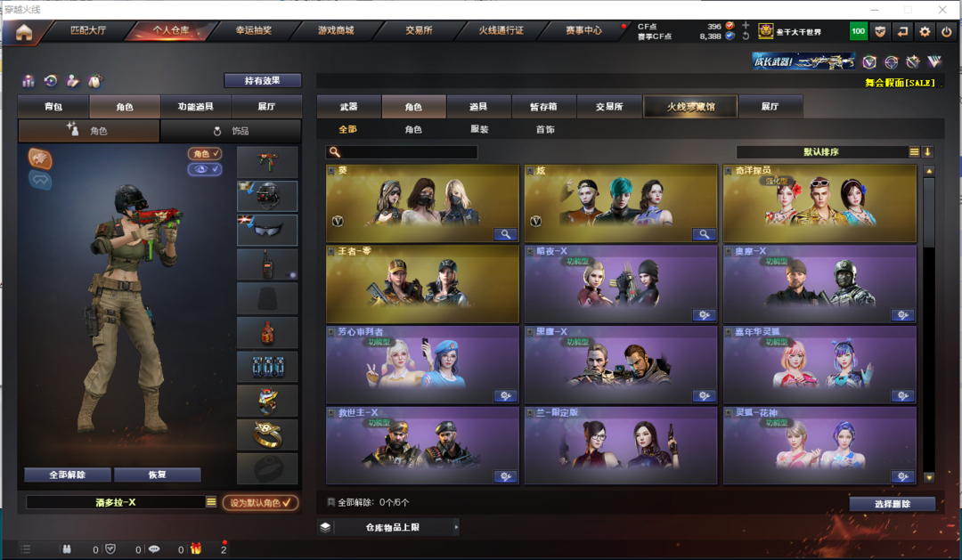Open the replay icon above the 角色 tab
This screenshot has width=962, height=560.
click(51, 81)
